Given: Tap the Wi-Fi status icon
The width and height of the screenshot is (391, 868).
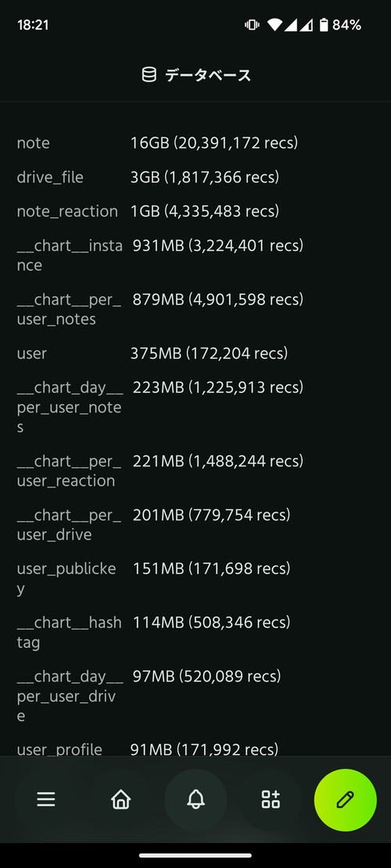Looking at the screenshot, I should tap(274, 25).
